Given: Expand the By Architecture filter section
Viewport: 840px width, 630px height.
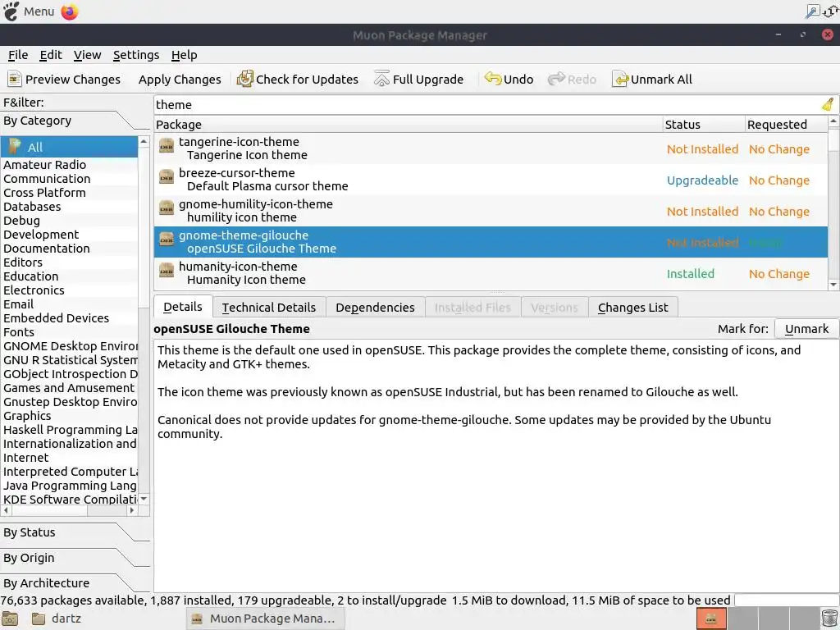Looking at the screenshot, I should [x=75, y=583].
